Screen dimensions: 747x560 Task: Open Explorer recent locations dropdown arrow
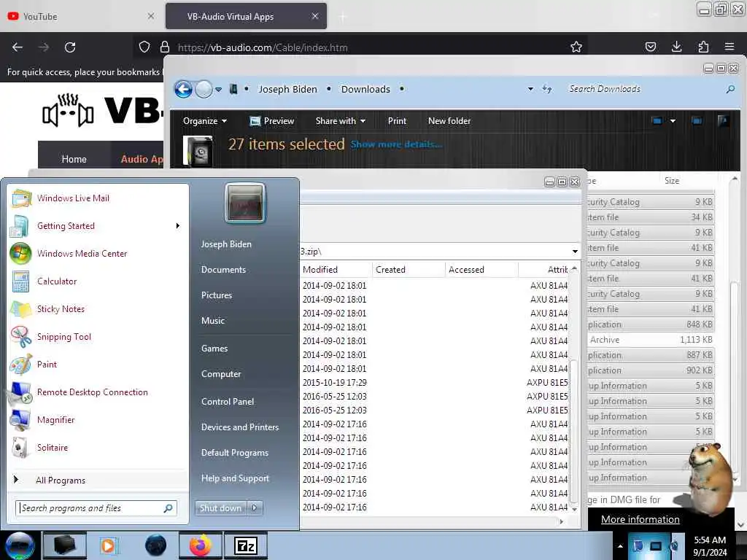tap(218, 89)
